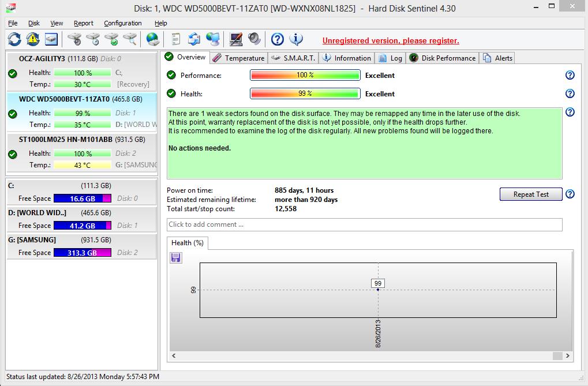
Task: Click green check icon beside OCZ-AGILITY3 health
Action: [x=13, y=73]
